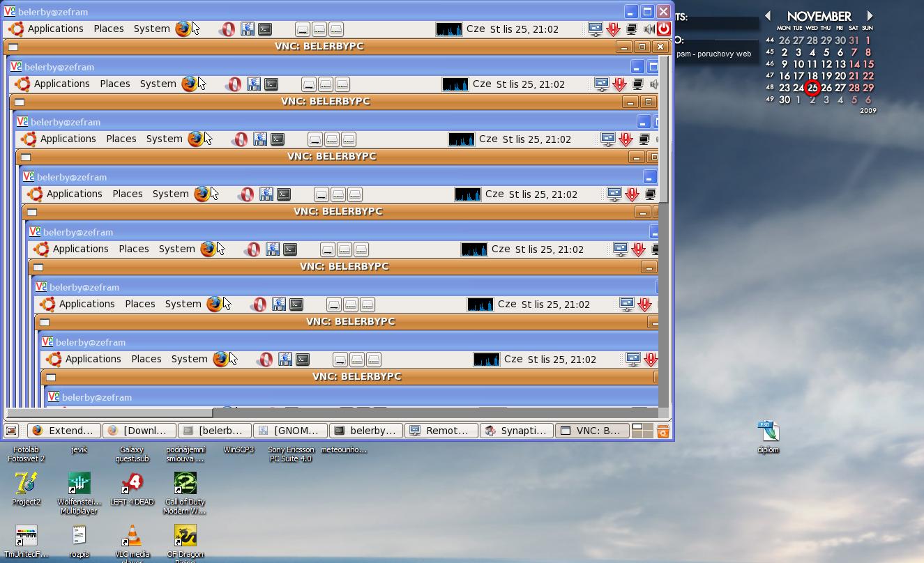Open the red download arrow tray icon

613,29
